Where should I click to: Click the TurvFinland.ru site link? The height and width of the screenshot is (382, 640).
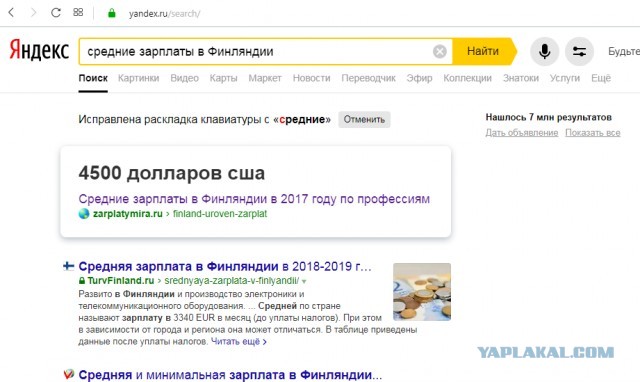tap(120, 281)
